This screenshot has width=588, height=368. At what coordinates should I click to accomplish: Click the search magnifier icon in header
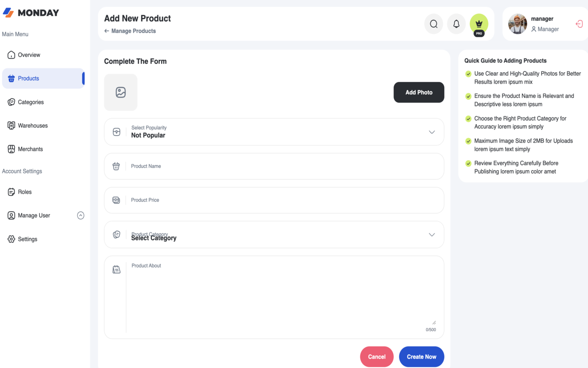(x=433, y=24)
